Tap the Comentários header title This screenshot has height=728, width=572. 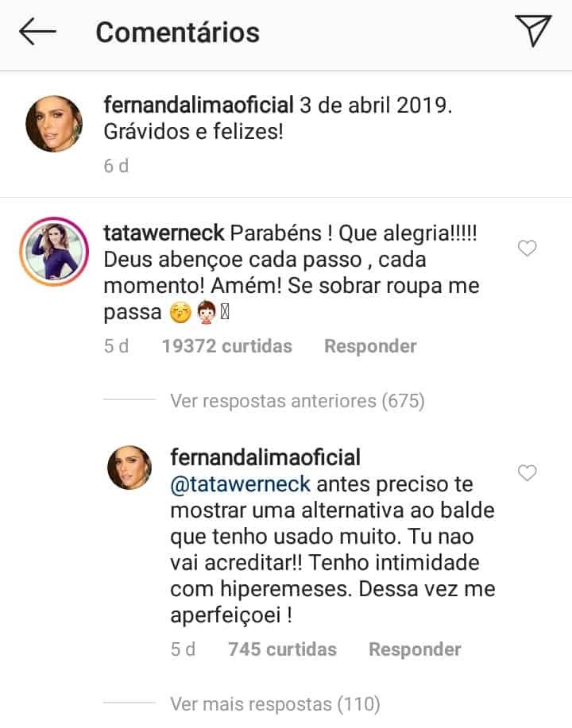177,32
